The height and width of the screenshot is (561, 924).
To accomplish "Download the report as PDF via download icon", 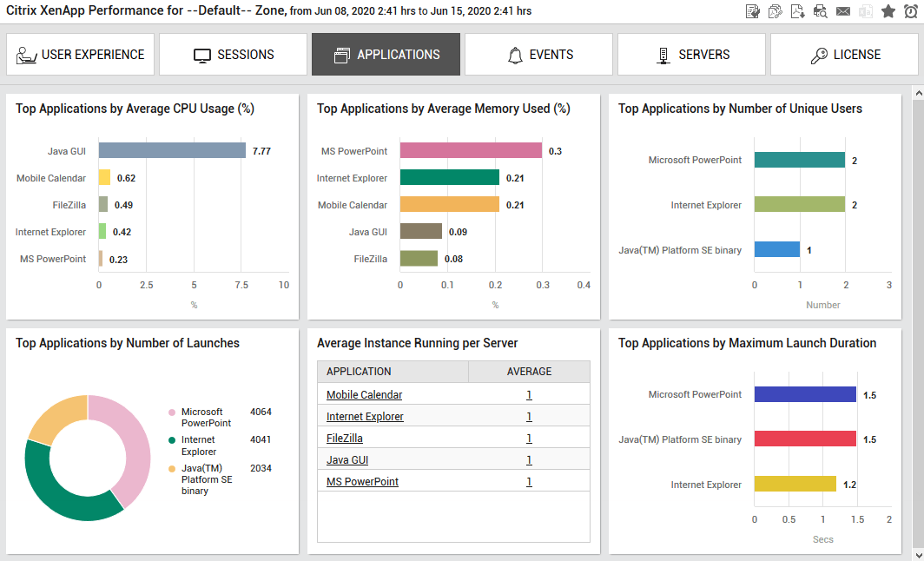I will pyautogui.click(x=797, y=11).
